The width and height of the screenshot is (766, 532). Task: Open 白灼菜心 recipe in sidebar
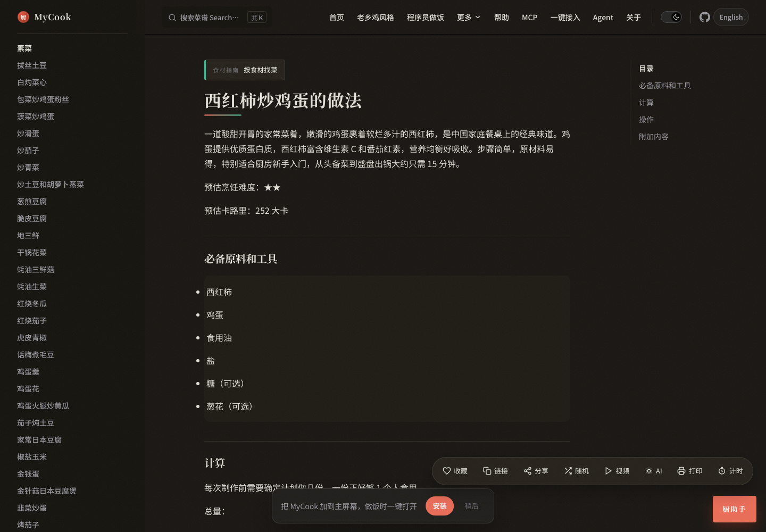coord(32,82)
